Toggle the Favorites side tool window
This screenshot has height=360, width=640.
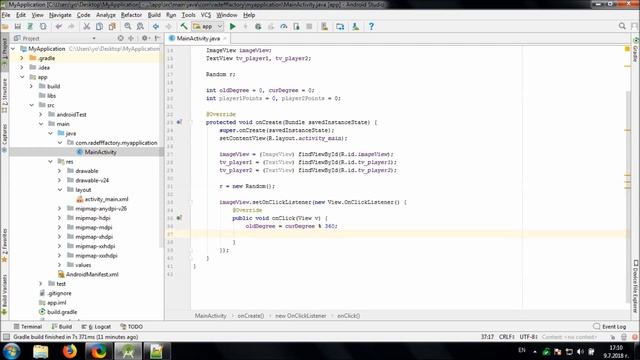pyautogui.click(x=4, y=245)
